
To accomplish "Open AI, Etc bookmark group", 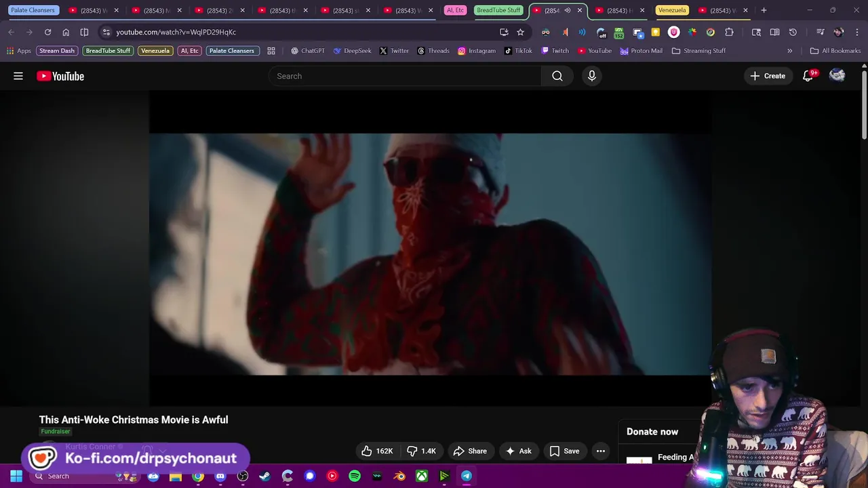I will coord(189,51).
